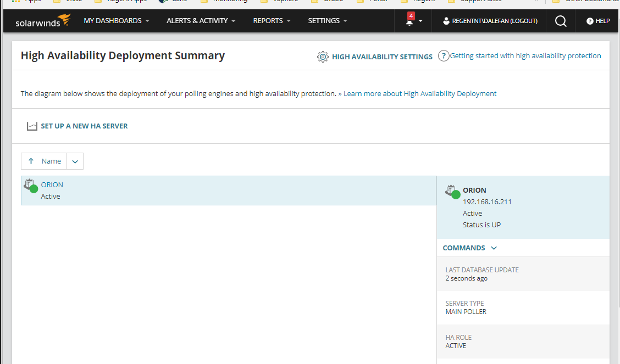Click the new HA server icon
620x364 pixels.
(32, 126)
